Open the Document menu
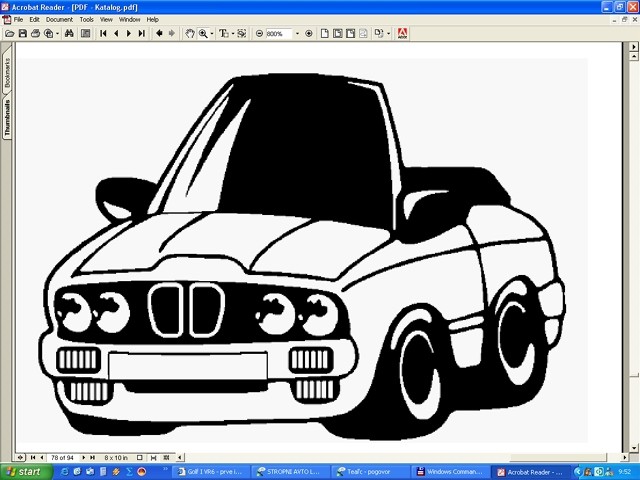640x480 pixels. tap(59, 19)
